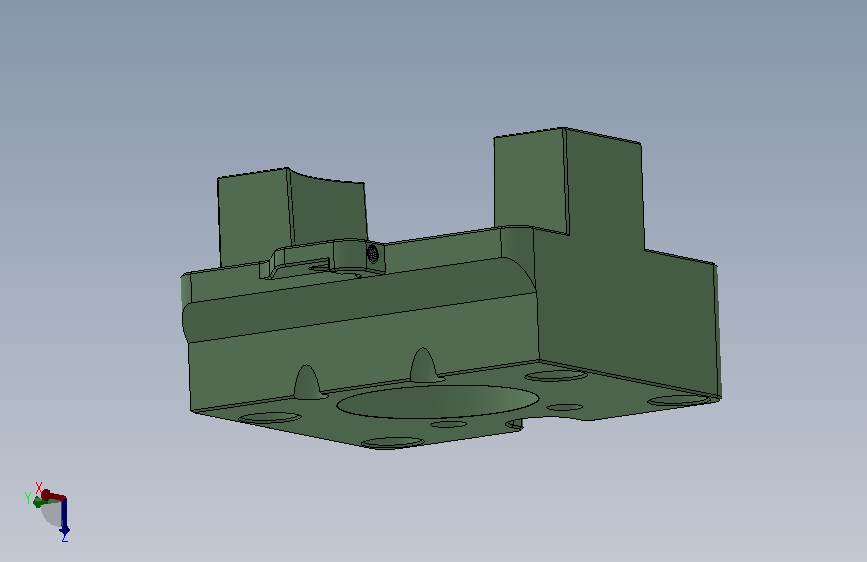This screenshot has width=867, height=562.
Task: Click the red X axis of the triad
Action: click(x=53, y=494)
